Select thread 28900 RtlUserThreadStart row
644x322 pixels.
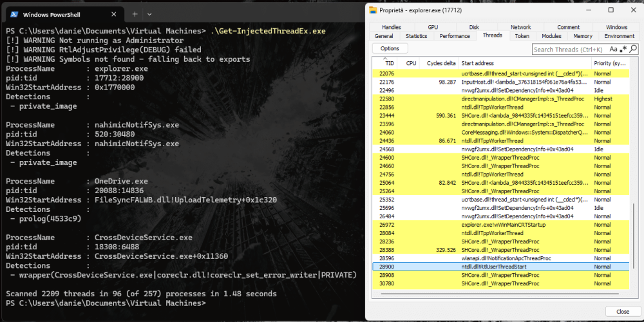click(x=500, y=267)
